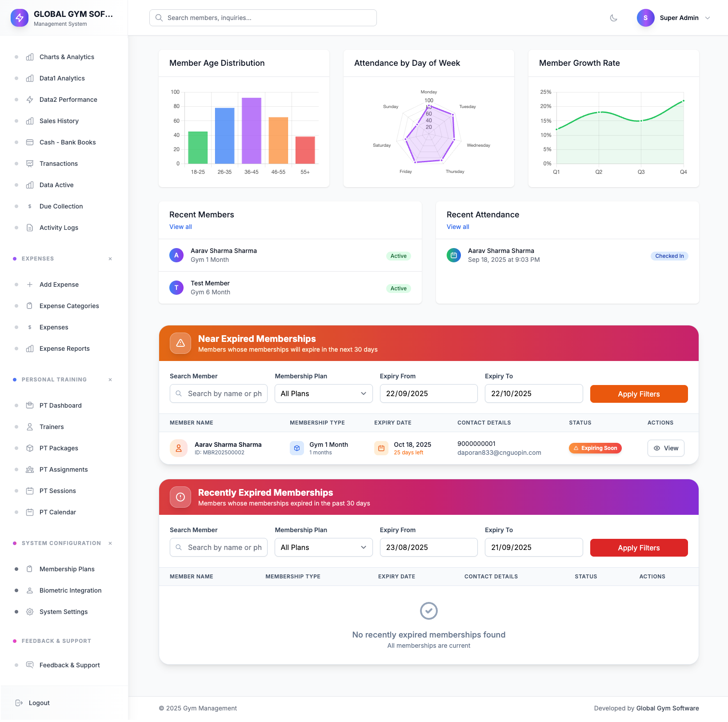Open System Settings from sidebar
The width and height of the screenshot is (728, 722).
[x=63, y=612]
